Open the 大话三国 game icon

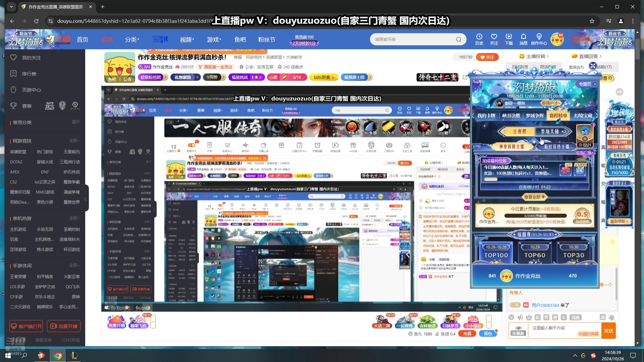[382, 321]
